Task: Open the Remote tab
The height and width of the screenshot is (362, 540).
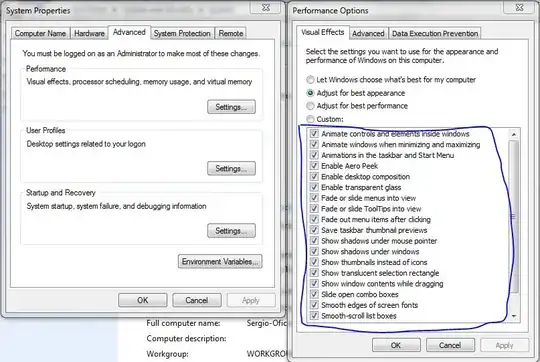Action: tap(231, 33)
